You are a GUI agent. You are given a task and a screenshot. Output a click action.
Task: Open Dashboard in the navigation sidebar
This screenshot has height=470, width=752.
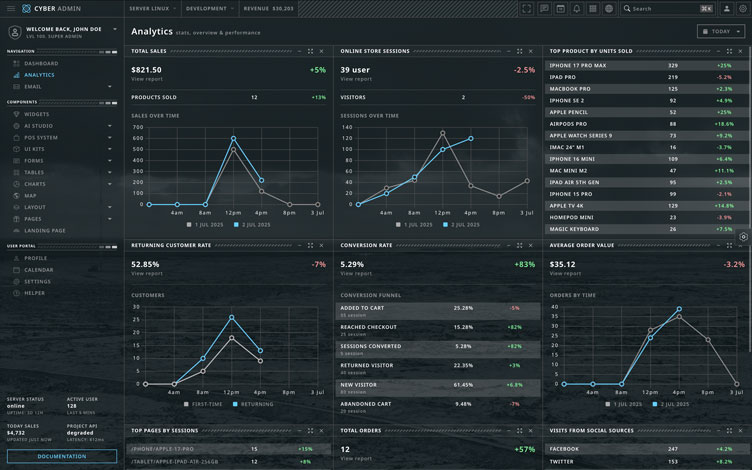pos(41,63)
